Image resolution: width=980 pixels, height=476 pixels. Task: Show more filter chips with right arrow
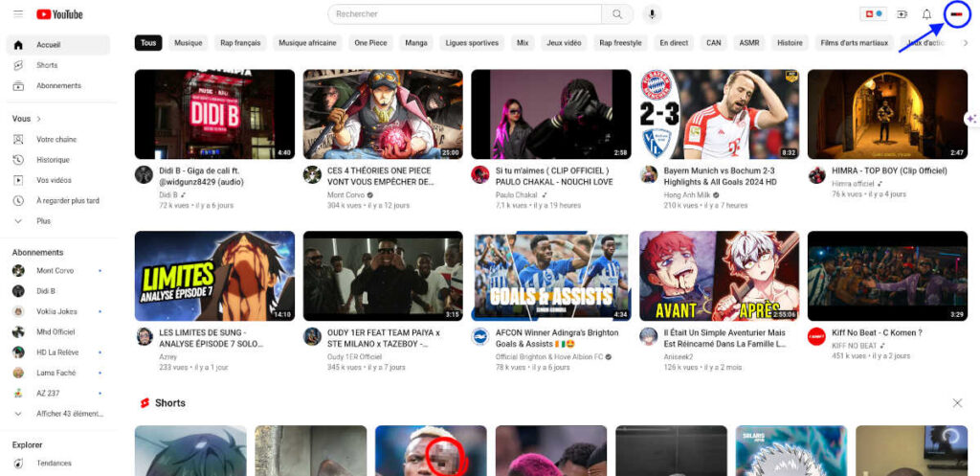click(966, 43)
